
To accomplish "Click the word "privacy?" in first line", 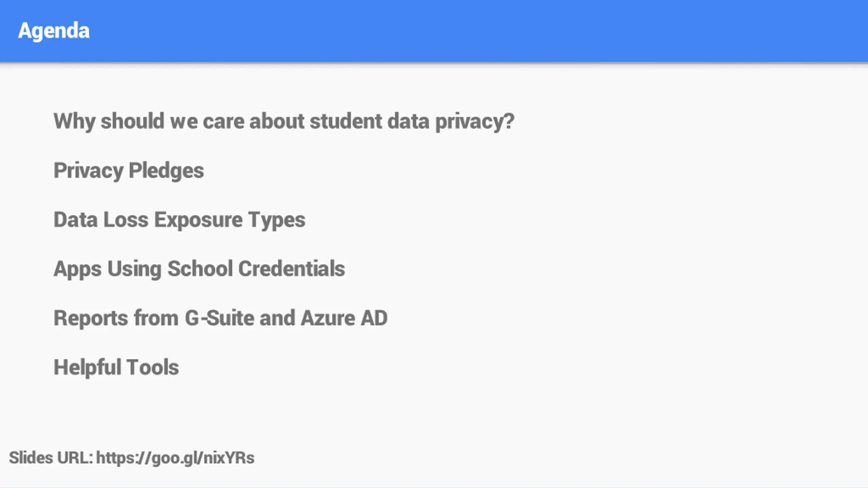I will coord(475,122).
